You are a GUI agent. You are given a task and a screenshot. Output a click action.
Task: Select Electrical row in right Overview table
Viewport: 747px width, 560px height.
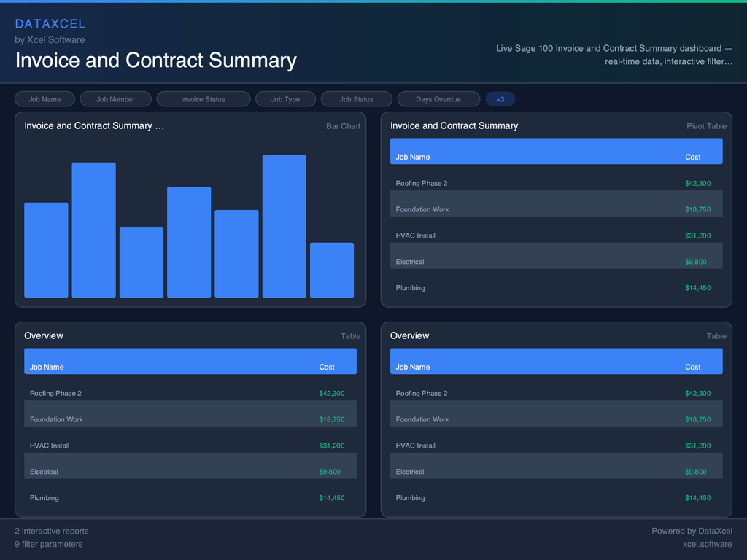coord(556,472)
